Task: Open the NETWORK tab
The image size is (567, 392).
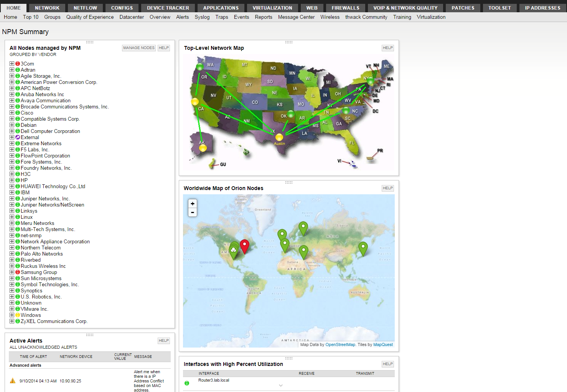Action: pyautogui.click(x=47, y=8)
